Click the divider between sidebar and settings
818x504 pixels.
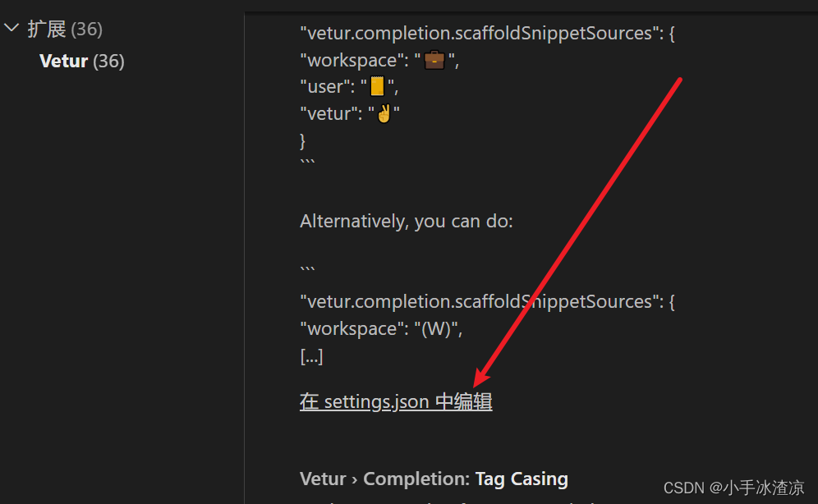point(244,258)
